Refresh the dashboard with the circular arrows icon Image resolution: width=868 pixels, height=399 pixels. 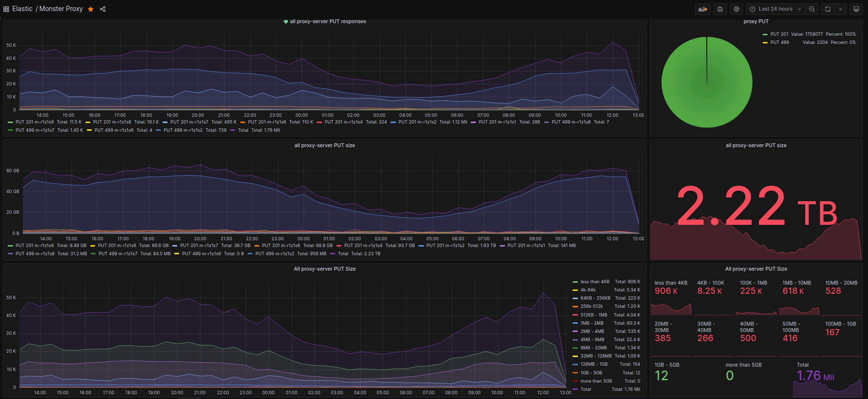click(x=827, y=9)
